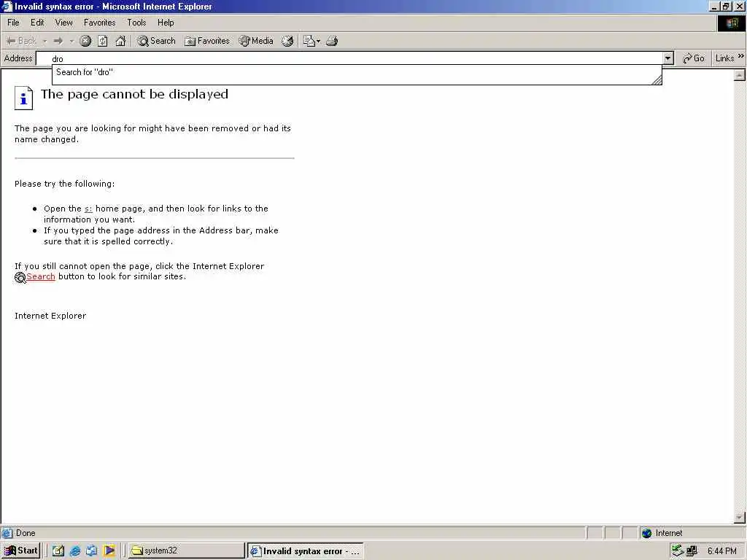
Task: Click the Forward arrow button
Action: 58,41
